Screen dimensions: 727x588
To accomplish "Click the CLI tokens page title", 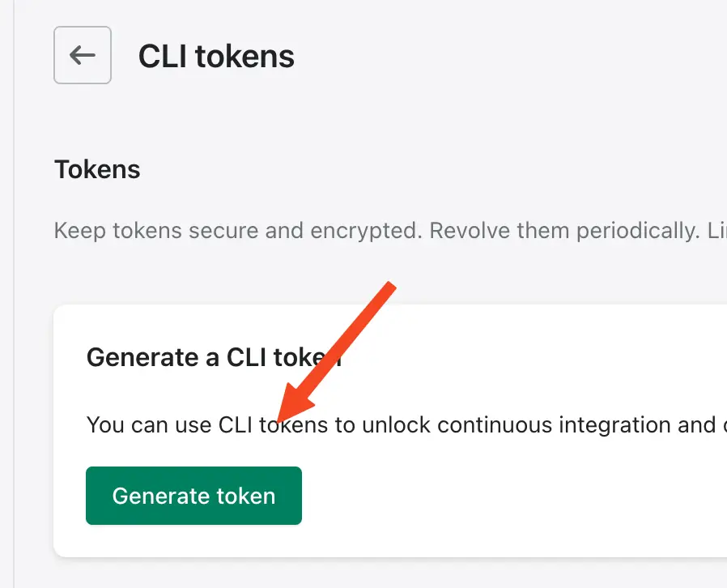I will 216,56.
